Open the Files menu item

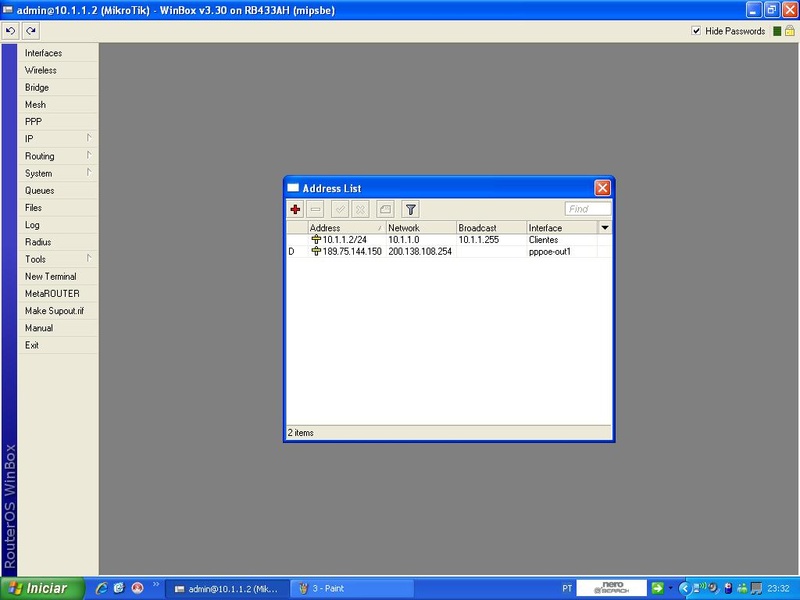[58, 207]
